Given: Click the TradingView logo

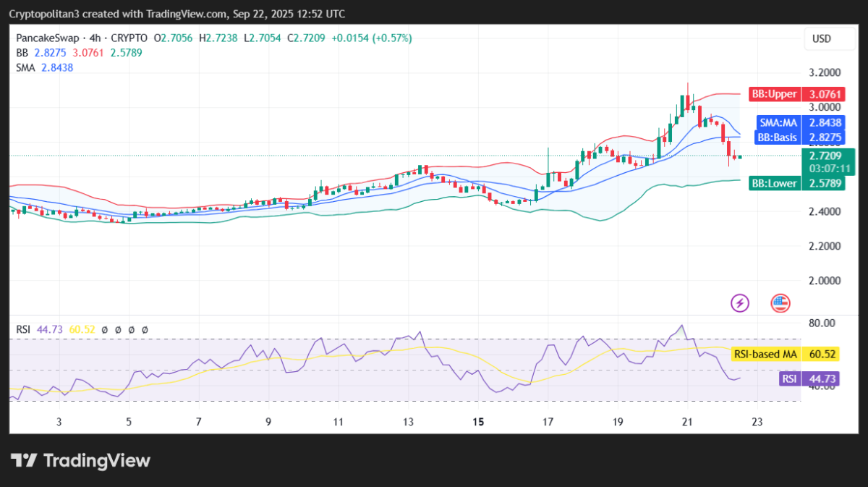Looking at the screenshot, I should pyautogui.click(x=81, y=461).
